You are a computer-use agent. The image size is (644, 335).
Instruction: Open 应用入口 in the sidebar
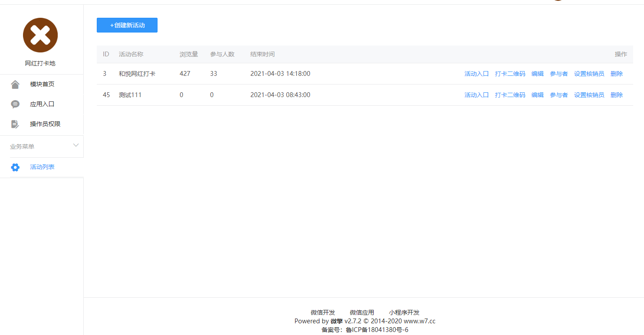[42, 104]
